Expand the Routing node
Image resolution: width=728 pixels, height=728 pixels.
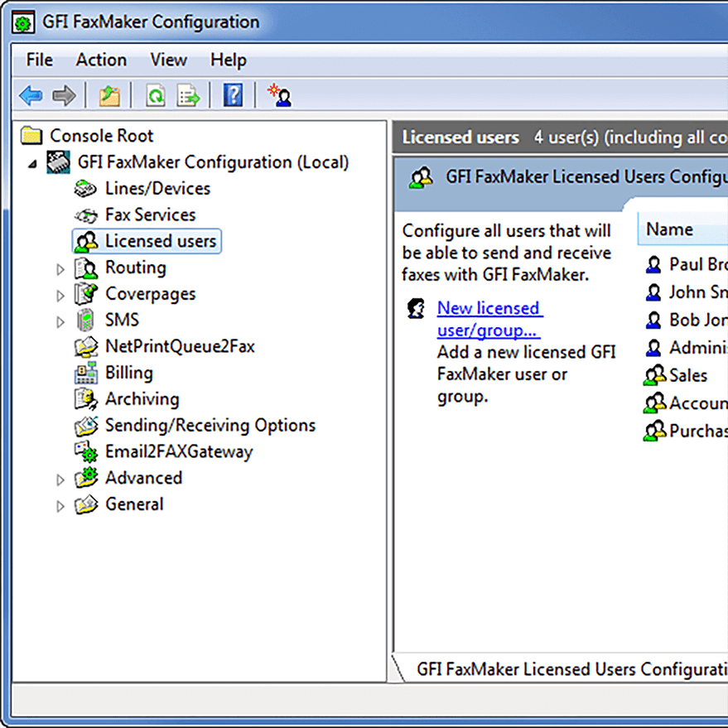tap(60, 268)
